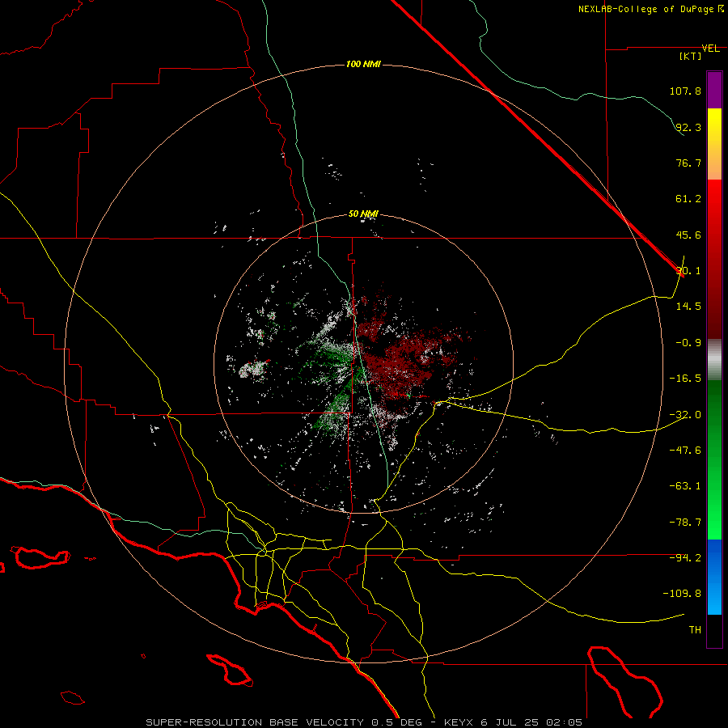Select the -78.7 legend value

[x=685, y=523]
